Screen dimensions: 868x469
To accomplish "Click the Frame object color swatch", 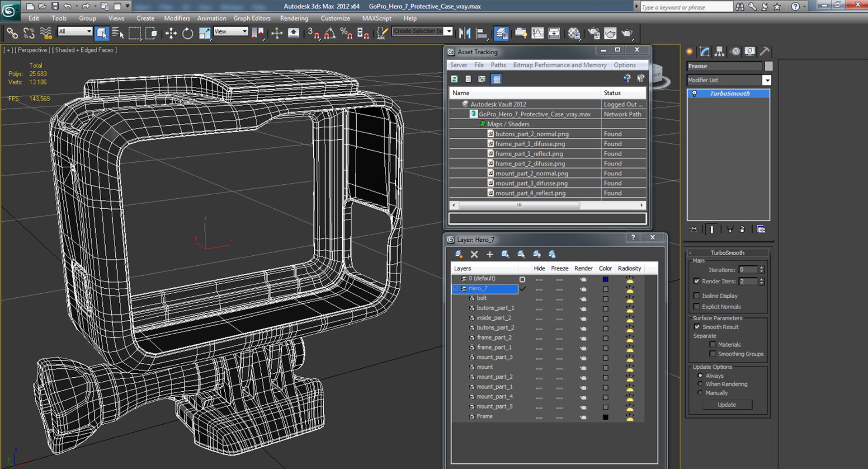I will 605,417.
